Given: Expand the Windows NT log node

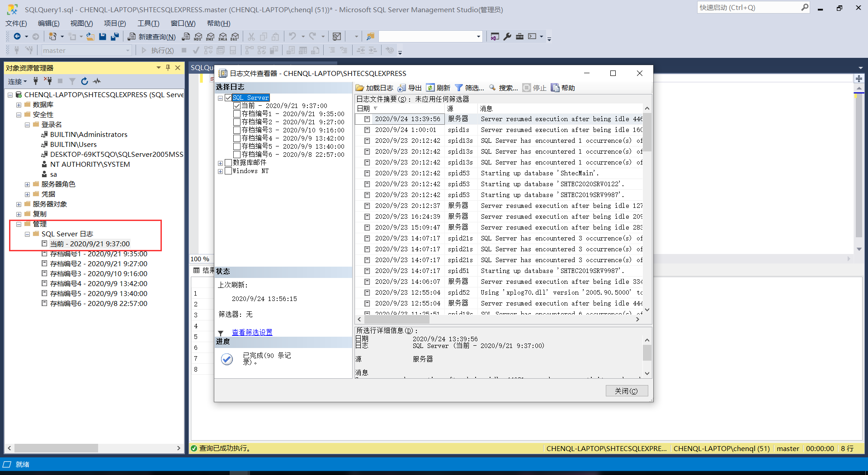Looking at the screenshot, I should (220, 171).
